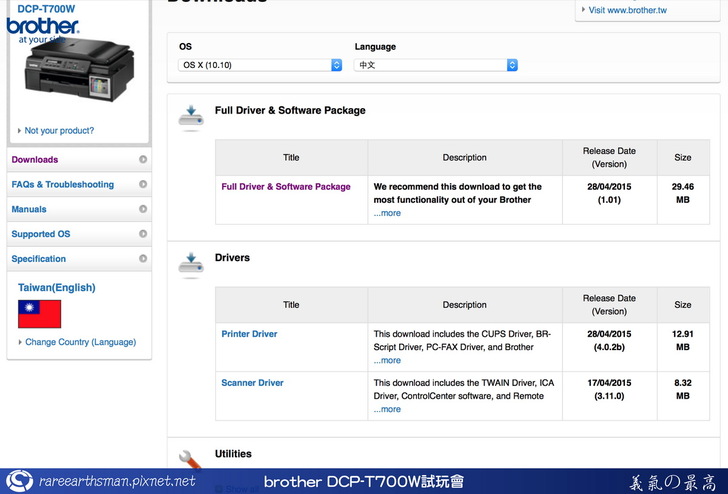Click the Taiwan(English) heading
The width and height of the screenshot is (728, 494).
coord(57,287)
